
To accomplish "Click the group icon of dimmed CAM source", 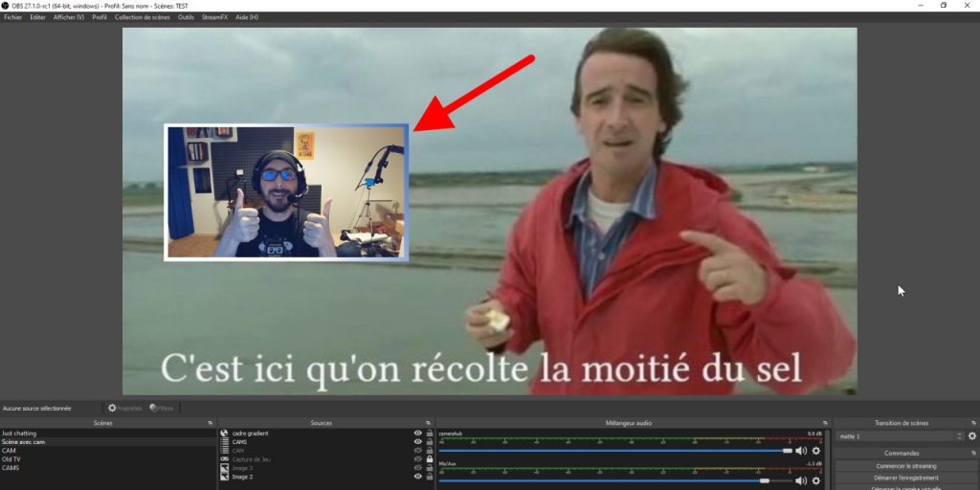I will coord(224,450).
